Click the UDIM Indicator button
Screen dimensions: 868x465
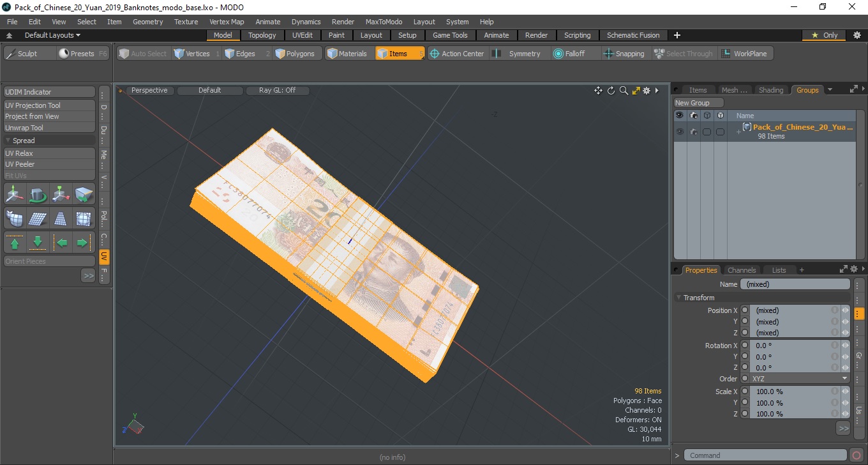(49, 92)
